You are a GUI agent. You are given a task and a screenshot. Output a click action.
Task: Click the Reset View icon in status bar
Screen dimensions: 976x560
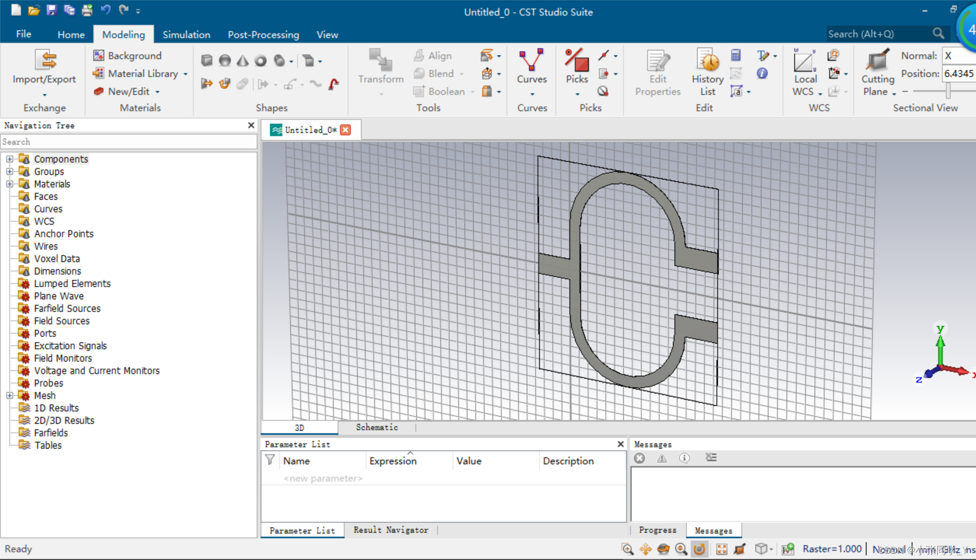pyautogui.click(x=721, y=549)
